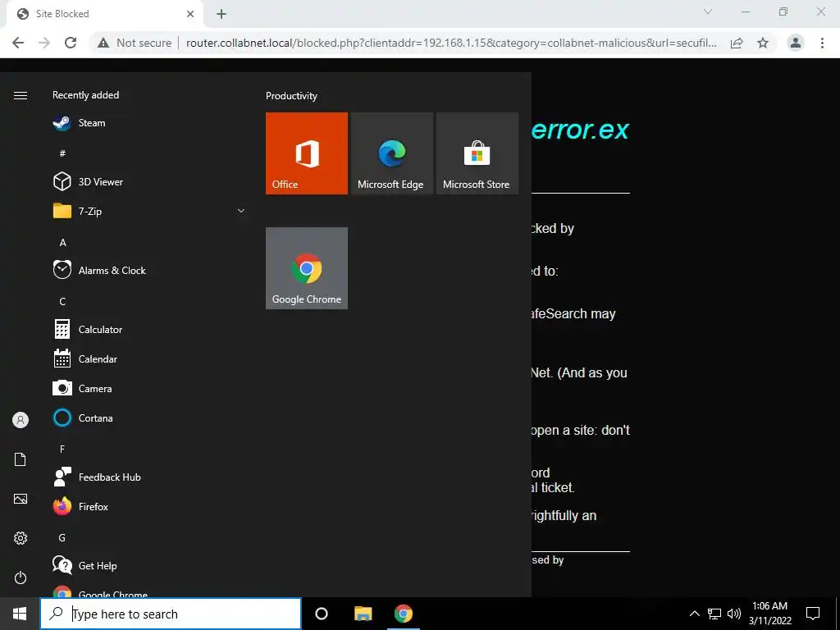Close the Site Blocked tab

tap(190, 14)
